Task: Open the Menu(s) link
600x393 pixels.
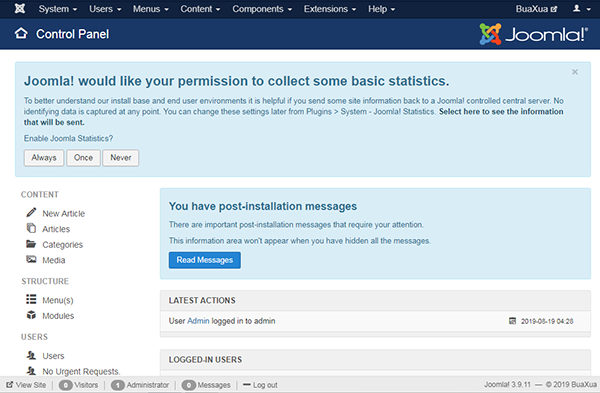Action: point(58,300)
